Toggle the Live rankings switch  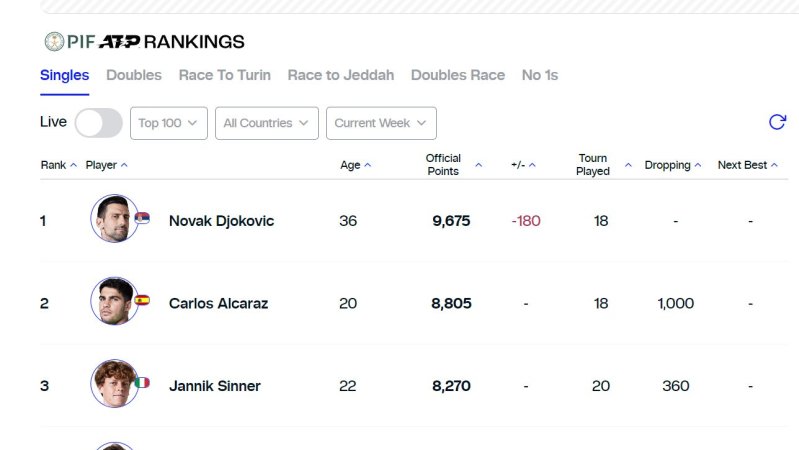point(98,123)
